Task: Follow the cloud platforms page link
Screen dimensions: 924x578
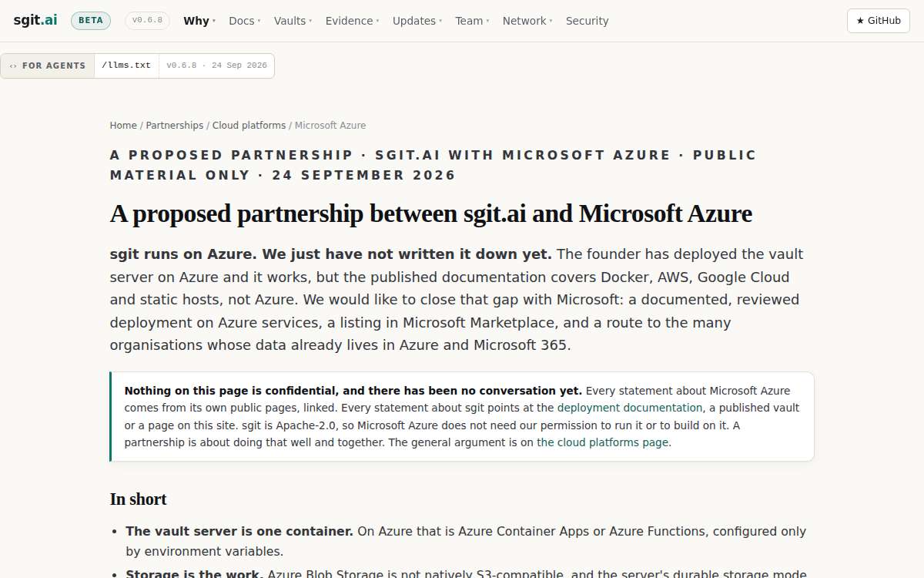Action: (602, 442)
